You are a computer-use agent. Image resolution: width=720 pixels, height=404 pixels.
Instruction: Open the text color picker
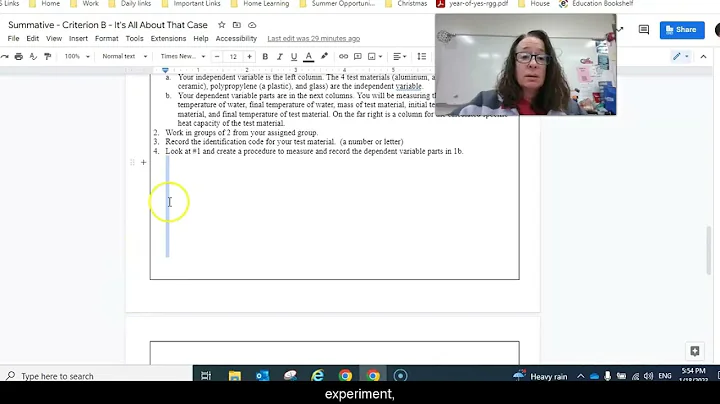point(309,56)
